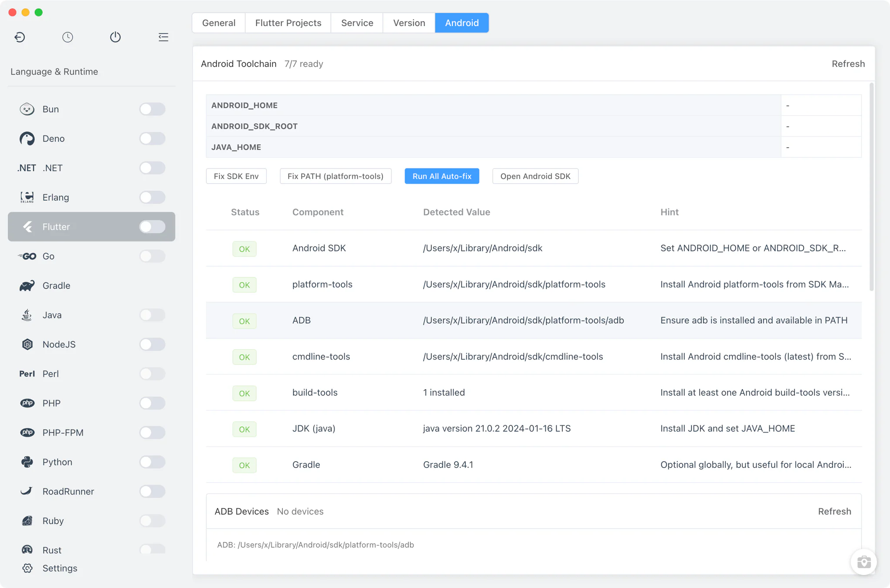The image size is (890, 588).
Task: Toggle the Flutter switch
Action: (152, 227)
